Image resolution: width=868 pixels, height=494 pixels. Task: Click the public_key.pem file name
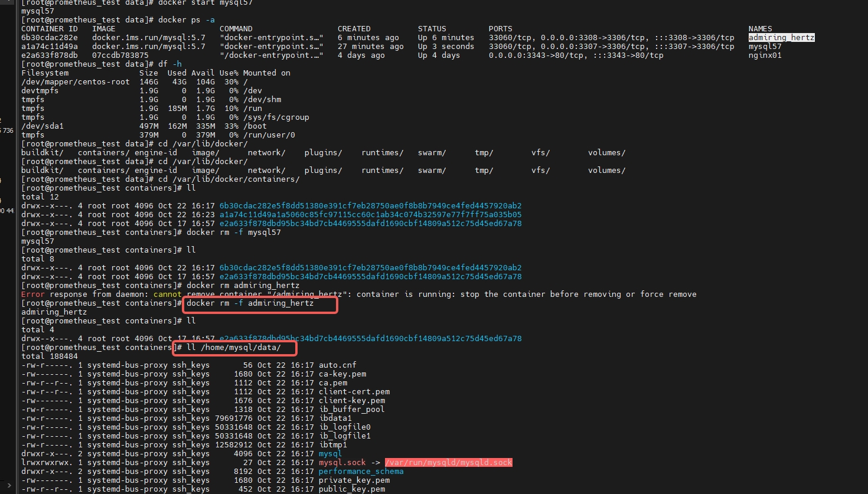[x=351, y=489]
